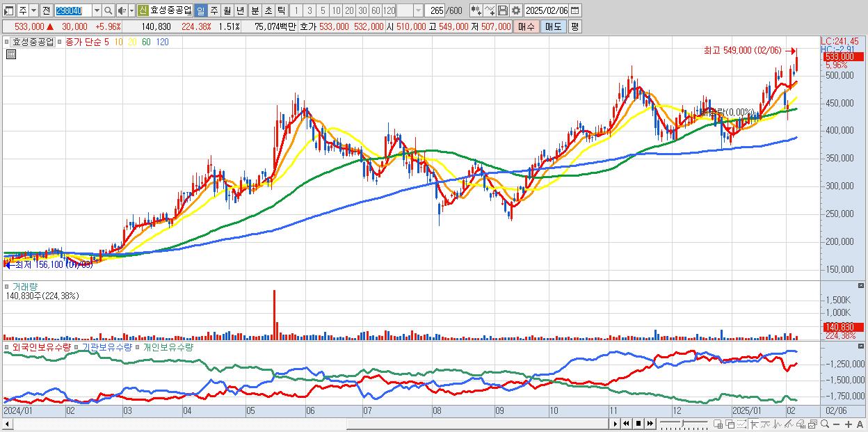Click the overlapping windows icon
Image resolution: width=868 pixels, height=432 pixels.
tap(730, 424)
